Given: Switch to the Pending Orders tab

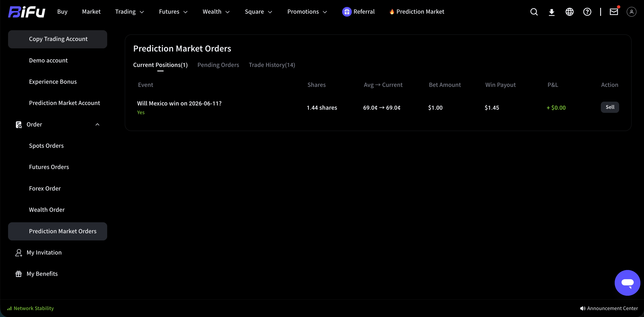Looking at the screenshot, I should click(x=218, y=65).
